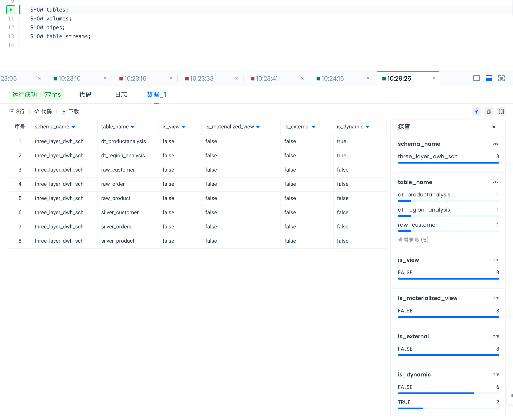Open is_dynamic column filter dropdown
The height and width of the screenshot is (420, 513).
point(367,127)
